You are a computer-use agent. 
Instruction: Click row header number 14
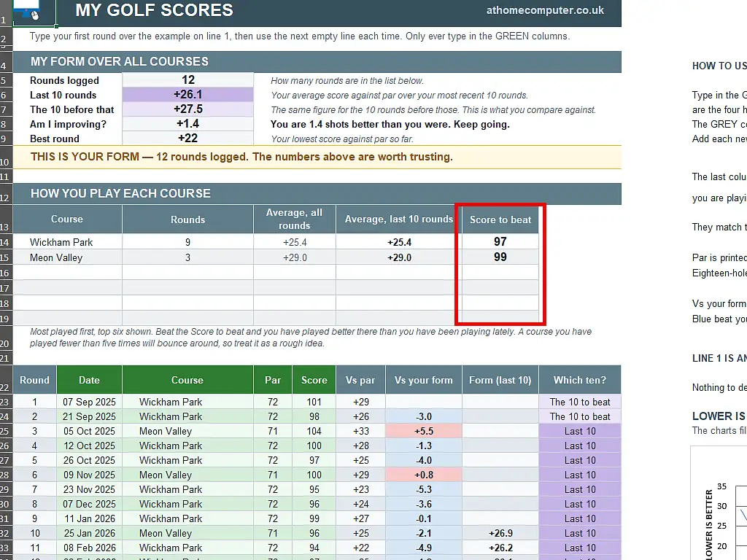coord(6,242)
